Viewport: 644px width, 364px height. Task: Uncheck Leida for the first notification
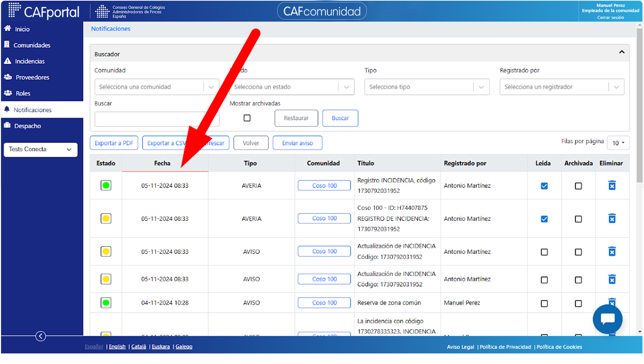click(544, 186)
